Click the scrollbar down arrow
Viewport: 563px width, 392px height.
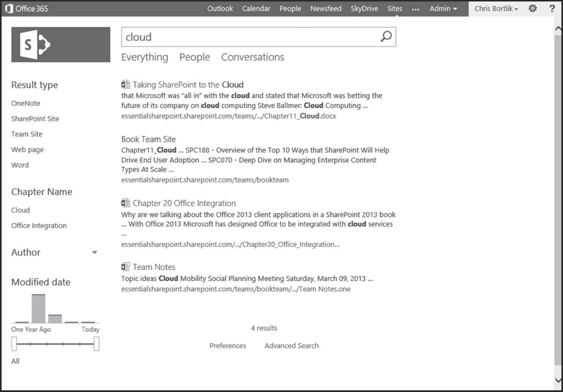(558, 380)
